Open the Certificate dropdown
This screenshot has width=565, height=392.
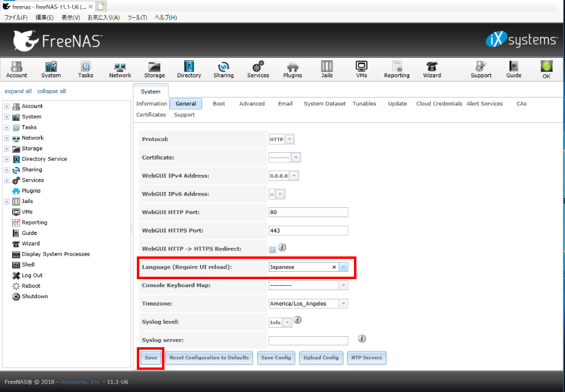coord(296,158)
